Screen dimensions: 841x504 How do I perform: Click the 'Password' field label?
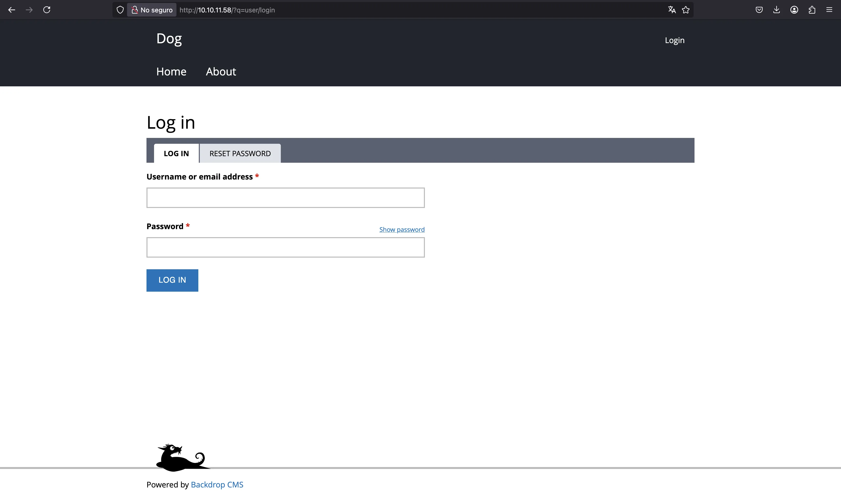165,226
